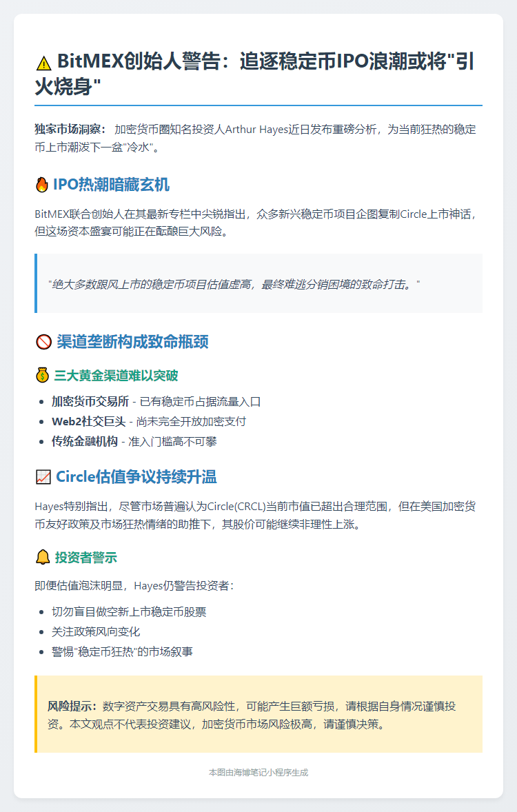This screenshot has height=812, width=517.
Task: Click the IPO热潮暗藏玄机 heading
Action: click(x=112, y=185)
